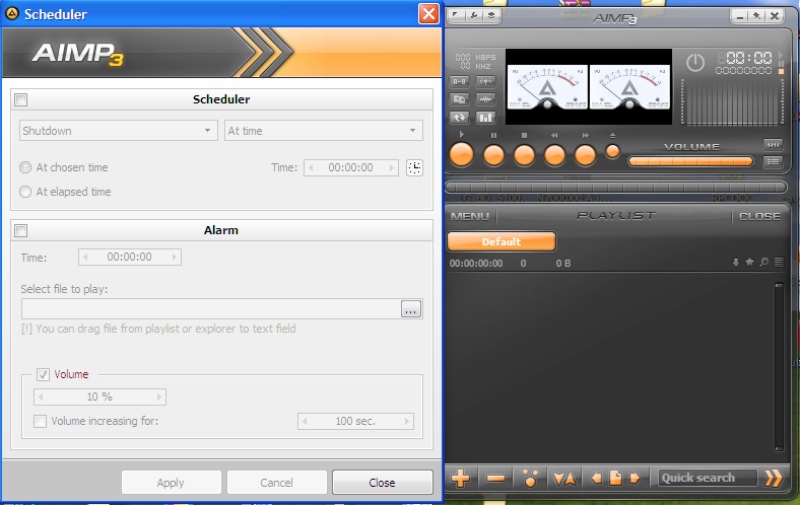Viewport: 800px width, 505px height.
Task: Decrease alarm volume percent left arrow
Action: coord(41,397)
